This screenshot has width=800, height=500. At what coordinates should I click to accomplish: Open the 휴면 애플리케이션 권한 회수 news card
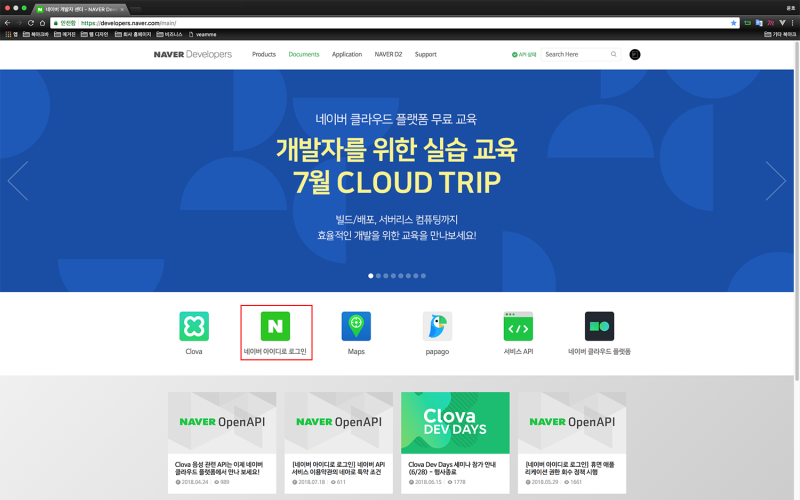click(572, 442)
